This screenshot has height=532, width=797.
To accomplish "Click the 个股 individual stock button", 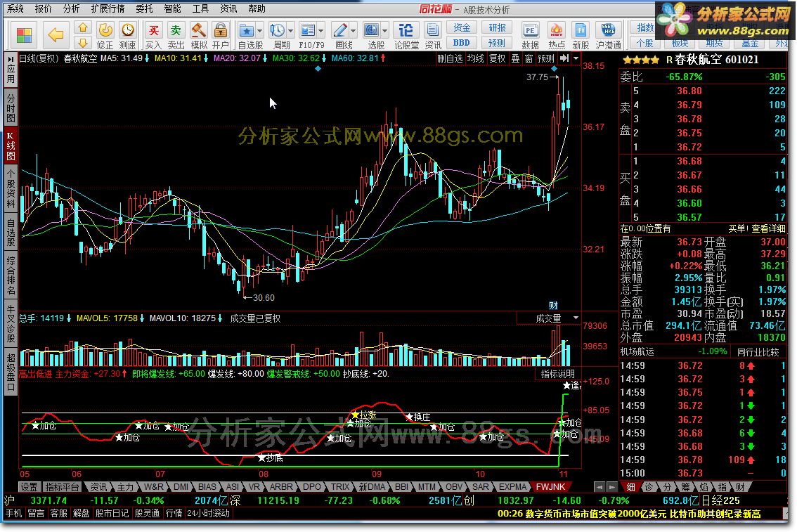I will pos(644,43).
